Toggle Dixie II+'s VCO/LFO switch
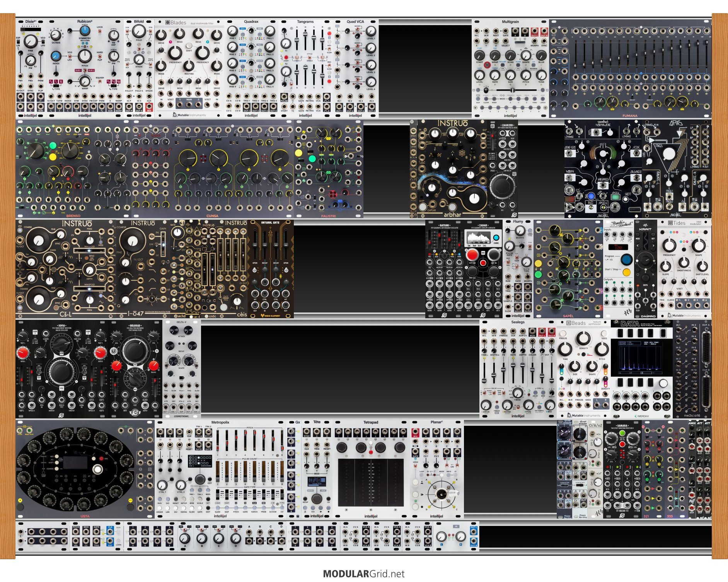The height and width of the screenshot is (582, 728). tap(43, 41)
